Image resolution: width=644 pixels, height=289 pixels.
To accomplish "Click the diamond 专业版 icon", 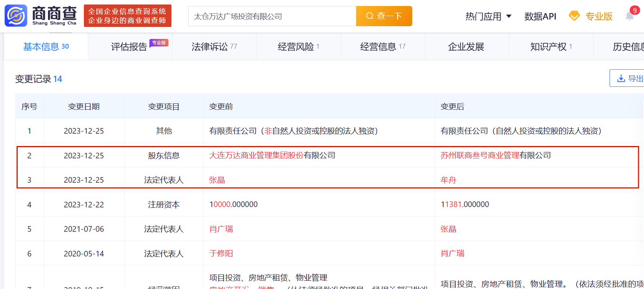I will point(574,16).
